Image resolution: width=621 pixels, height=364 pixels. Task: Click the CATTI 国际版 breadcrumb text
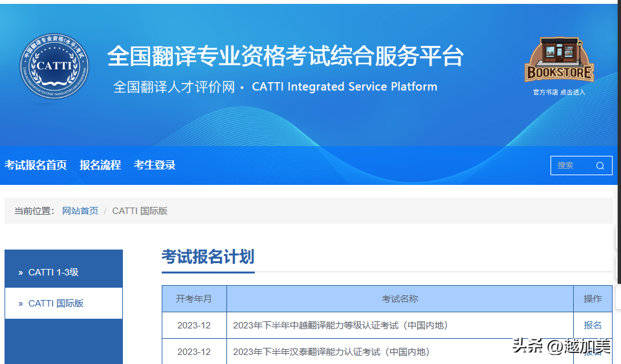point(140,211)
